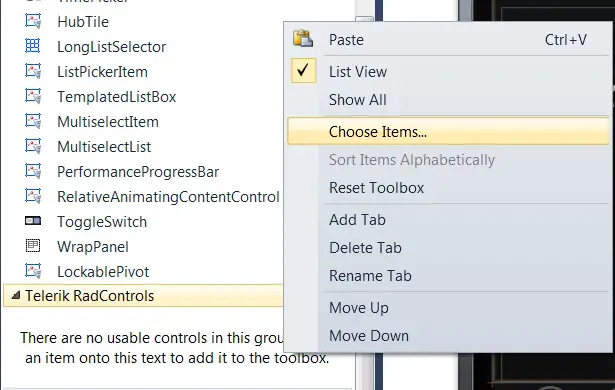Click the Paste clipboard icon

[x=303, y=39]
